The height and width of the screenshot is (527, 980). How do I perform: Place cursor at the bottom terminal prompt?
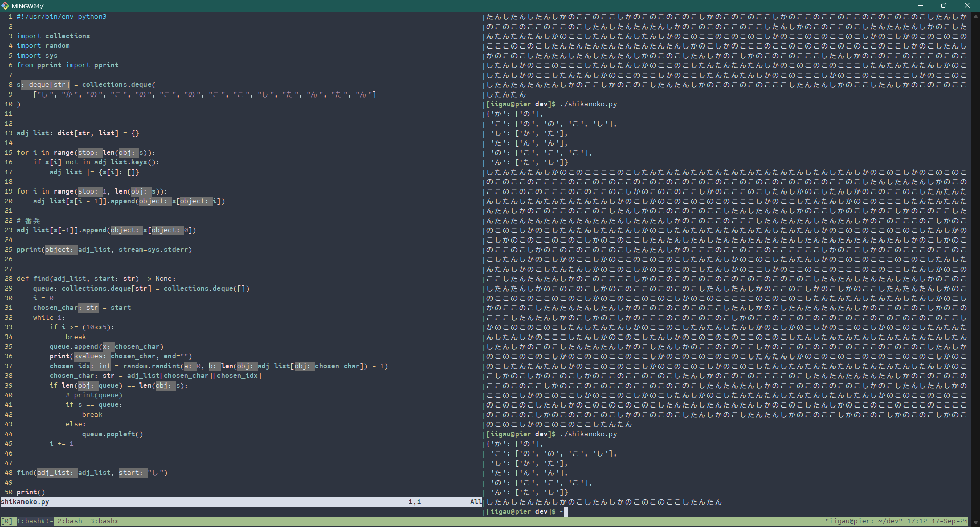point(566,512)
